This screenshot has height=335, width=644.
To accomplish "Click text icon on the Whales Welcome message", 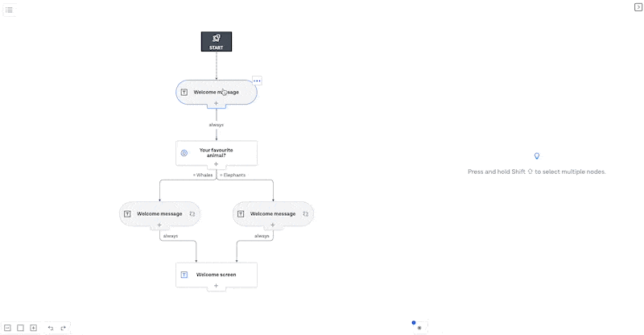I will tap(127, 213).
